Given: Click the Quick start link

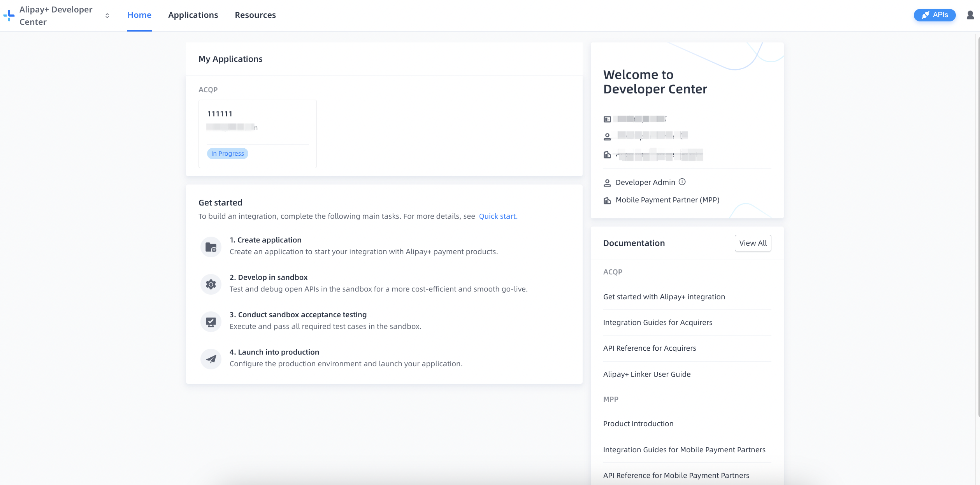Looking at the screenshot, I should tap(498, 216).
